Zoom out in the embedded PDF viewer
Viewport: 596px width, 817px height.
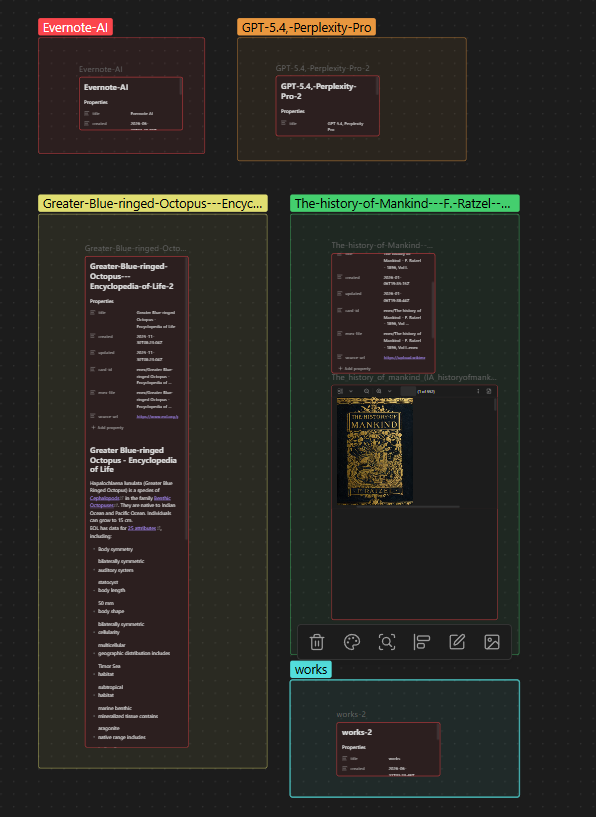click(x=366, y=391)
